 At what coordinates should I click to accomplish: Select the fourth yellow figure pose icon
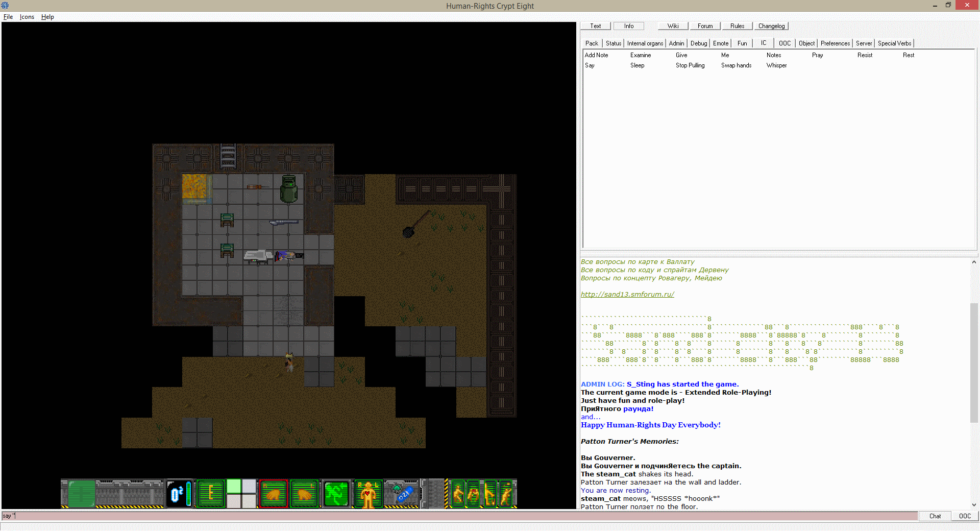505,494
